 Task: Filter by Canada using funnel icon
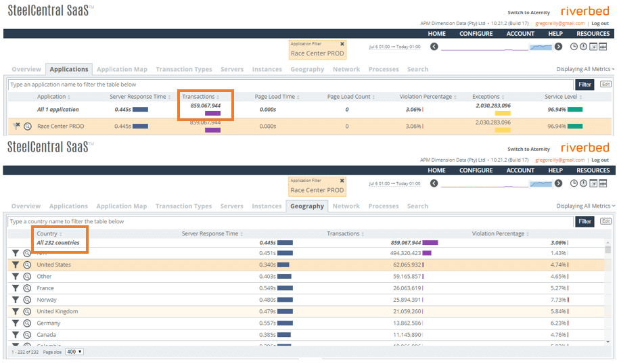[x=16, y=334]
